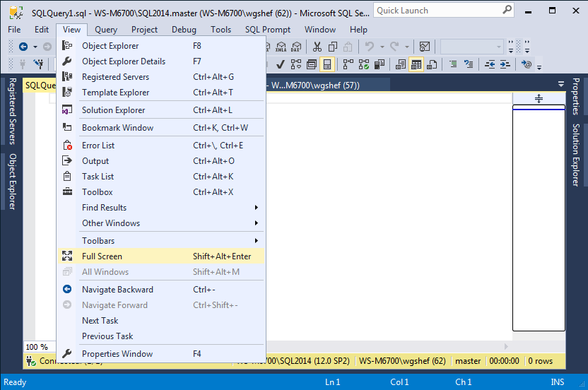Choose Navigate Backward menu entry
Image resolution: width=588 pixels, height=390 pixels.
[161, 290]
